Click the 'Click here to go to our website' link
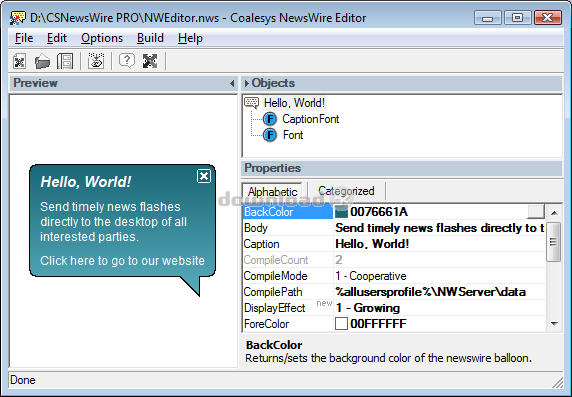The width and height of the screenshot is (572, 397). click(123, 261)
